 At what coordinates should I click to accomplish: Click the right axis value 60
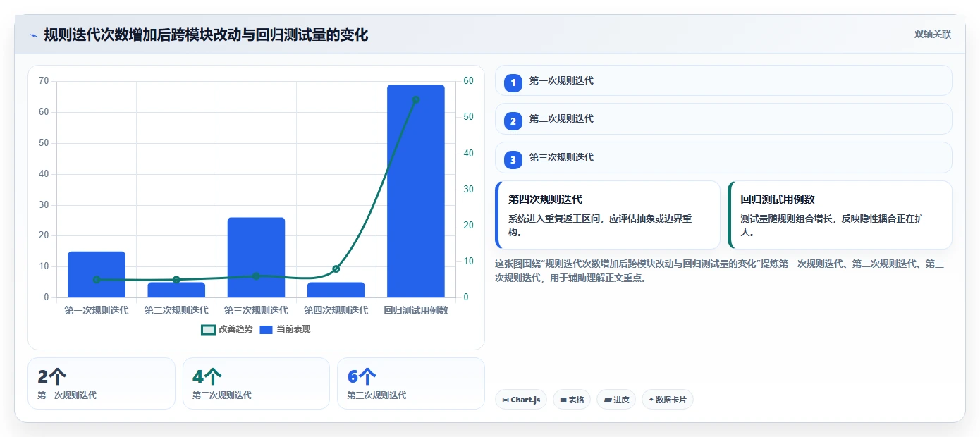[469, 81]
